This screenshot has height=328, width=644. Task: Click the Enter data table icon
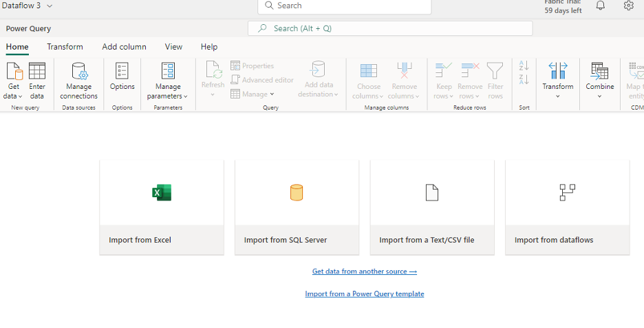coord(37,71)
